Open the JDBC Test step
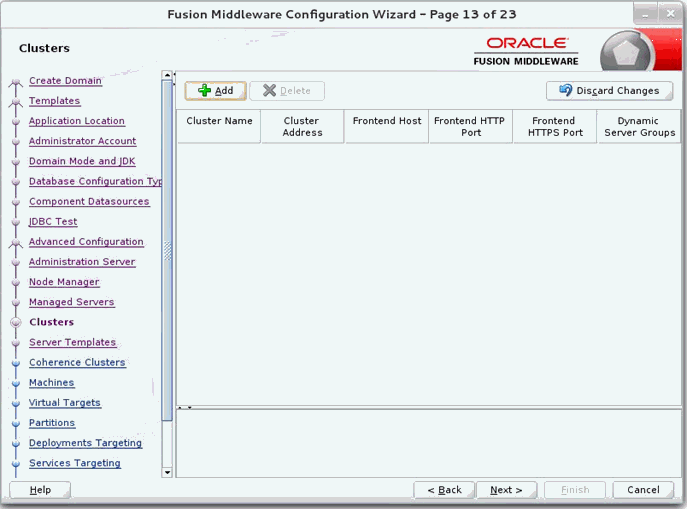 pyautogui.click(x=53, y=222)
